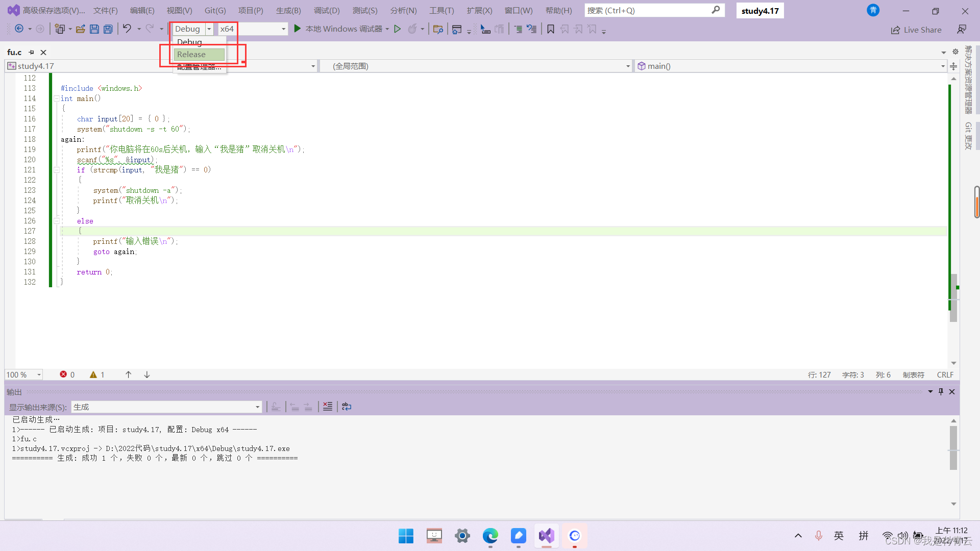Screen dimensions: 980x551
Task: Clear all output with the clear icon
Action: pyautogui.click(x=328, y=407)
